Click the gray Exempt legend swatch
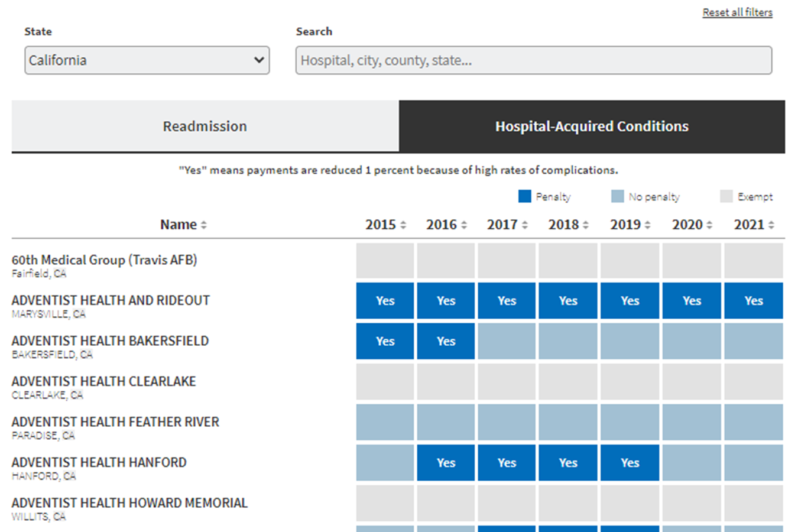 click(x=726, y=196)
